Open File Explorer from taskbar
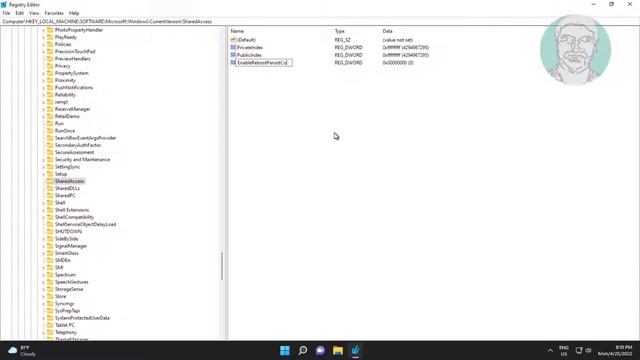The height and width of the screenshot is (360, 640). (338, 350)
